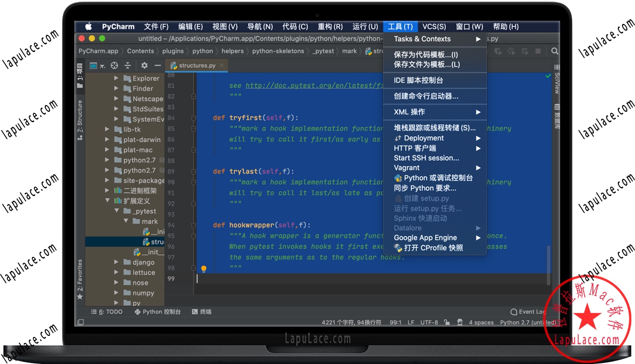Open the 6: TODO tool window

(107, 311)
